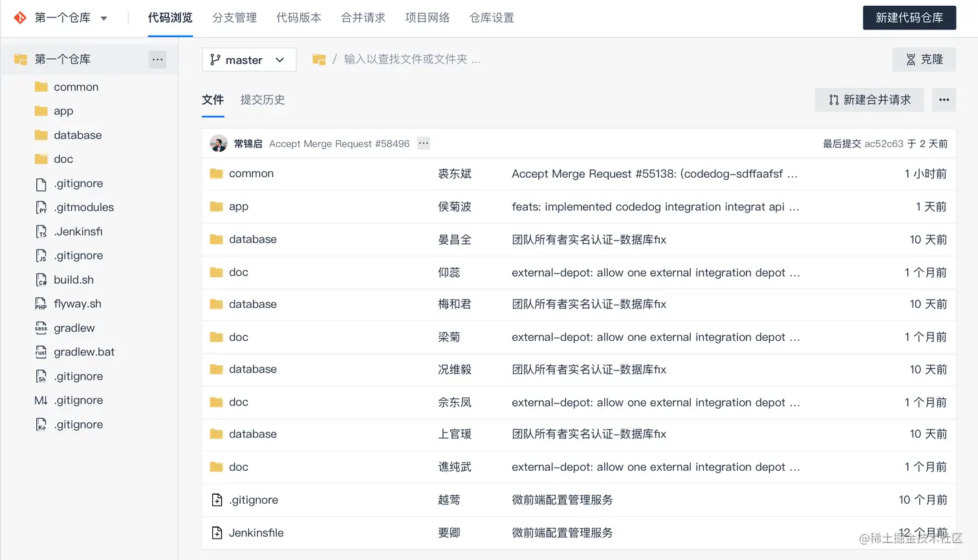This screenshot has width=978, height=560.
Task: Click the folder icon of the 裘东斌 common row
Action: click(216, 173)
